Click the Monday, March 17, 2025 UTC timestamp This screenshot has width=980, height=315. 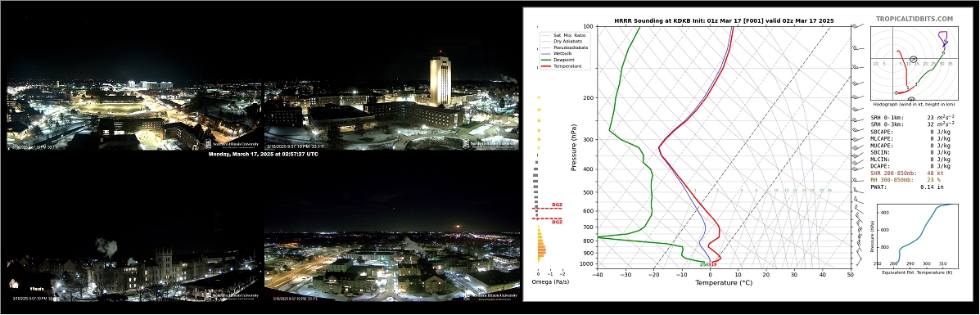tap(263, 154)
